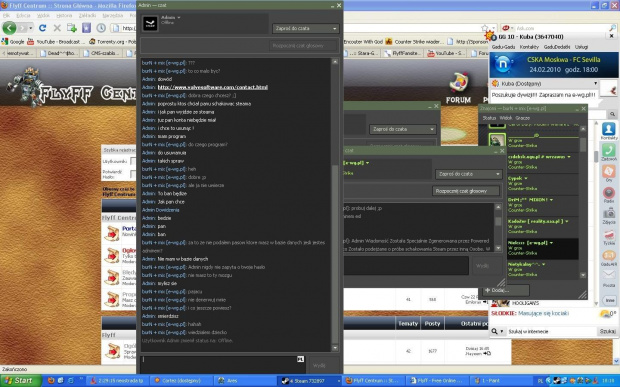This screenshot has width=620, height=387.
Task: Click Rozpocznij czat głosowy button
Action: 465,191
